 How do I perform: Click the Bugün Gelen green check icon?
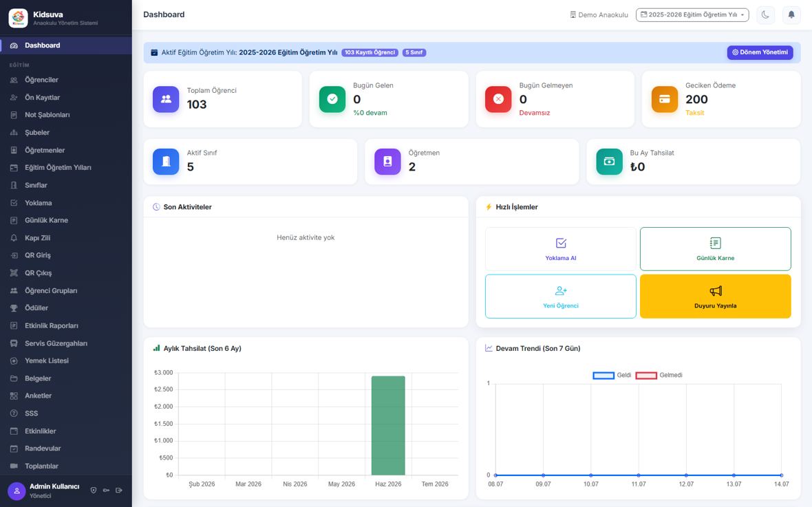[332, 99]
